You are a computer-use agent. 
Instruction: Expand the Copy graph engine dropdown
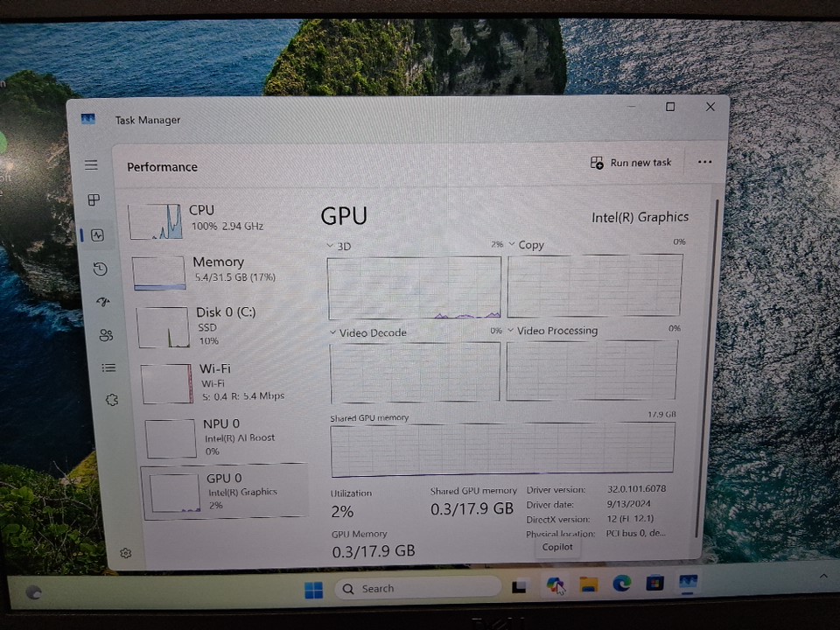click(x=512, y=244)
